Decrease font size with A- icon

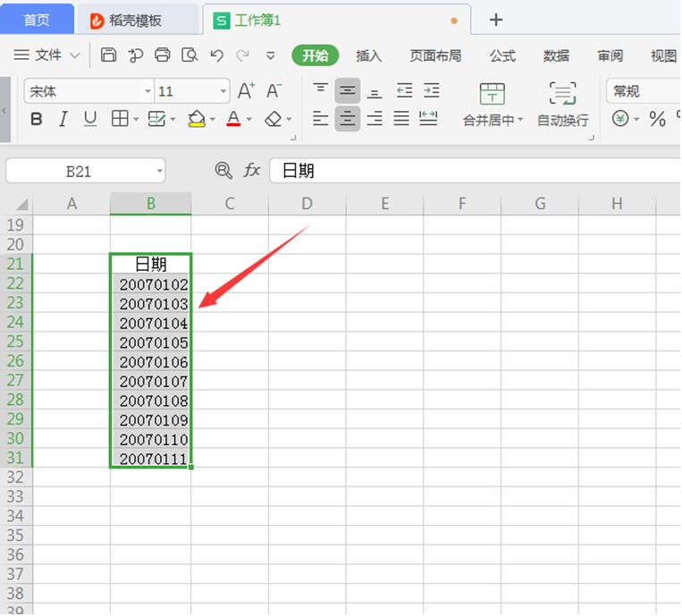274,91
